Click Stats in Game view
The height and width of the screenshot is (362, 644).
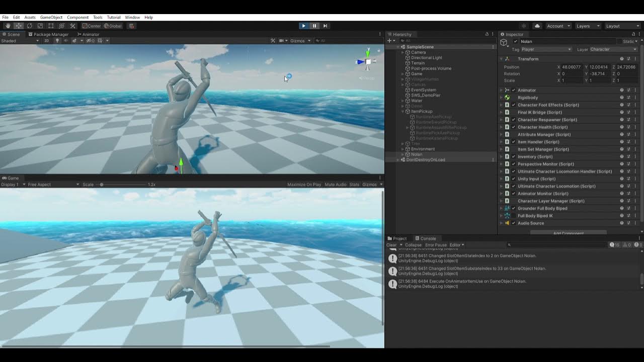[354, 185]
